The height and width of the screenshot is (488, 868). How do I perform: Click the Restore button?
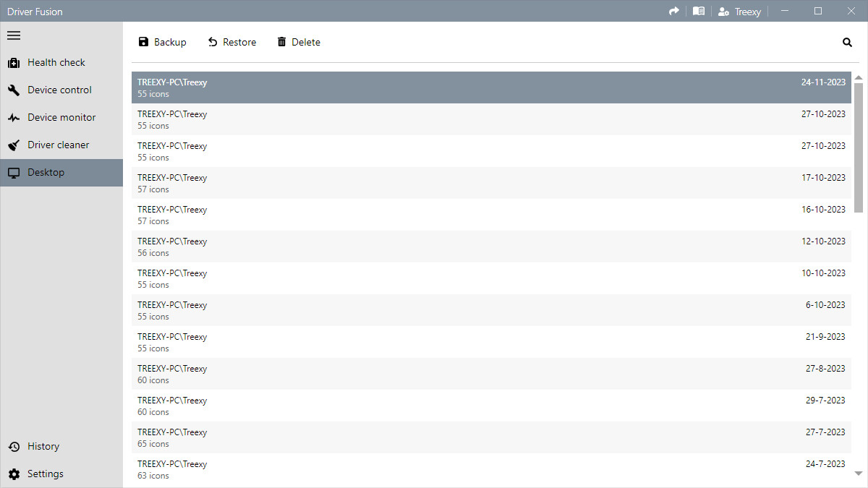pos(232,43)
